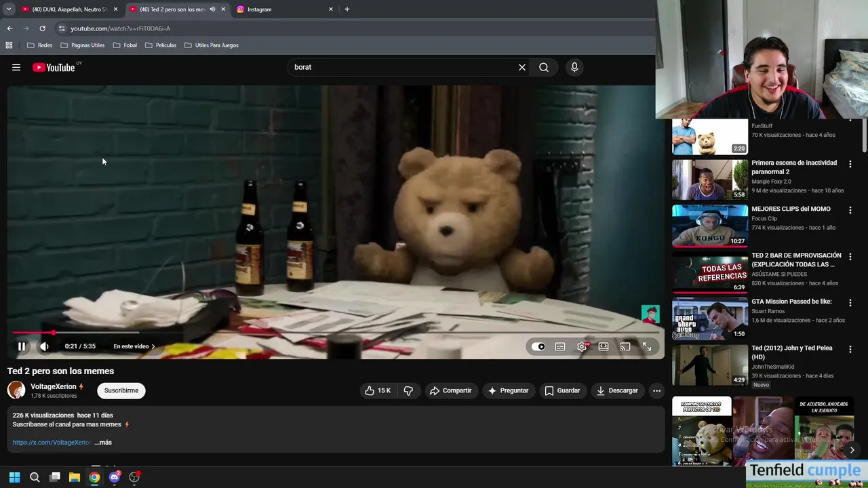
Task: Open GTA Mission Passed be like video
Action: pyautogui.click(x=791, y=302)
